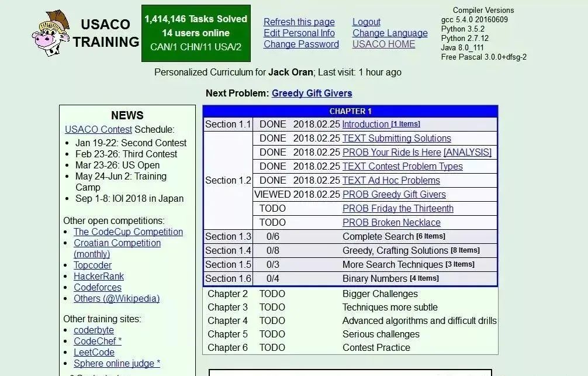Click the green Tasks Solved stats box
This screenshot has height=376, width=588.
pyautogui.click(x=196, y=33)
